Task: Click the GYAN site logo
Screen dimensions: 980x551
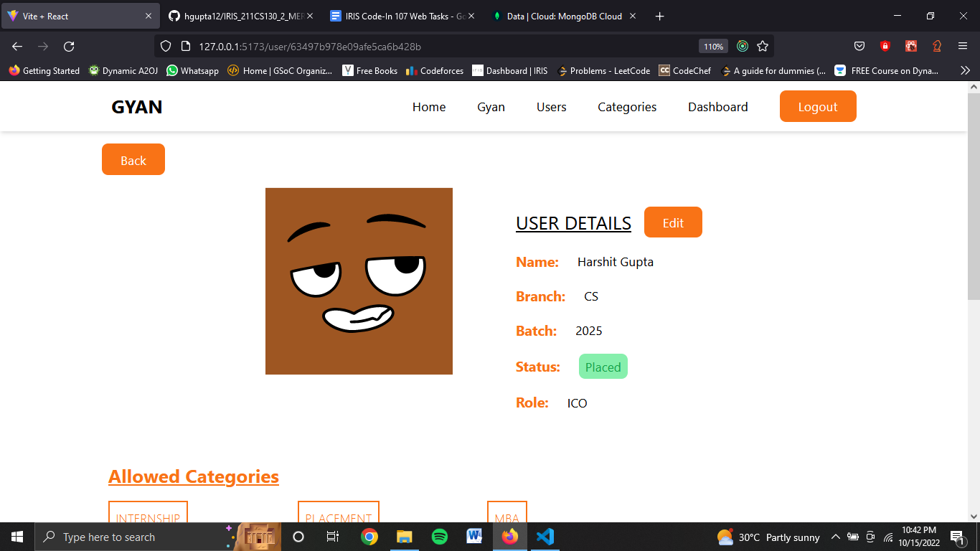Action: 136,107
